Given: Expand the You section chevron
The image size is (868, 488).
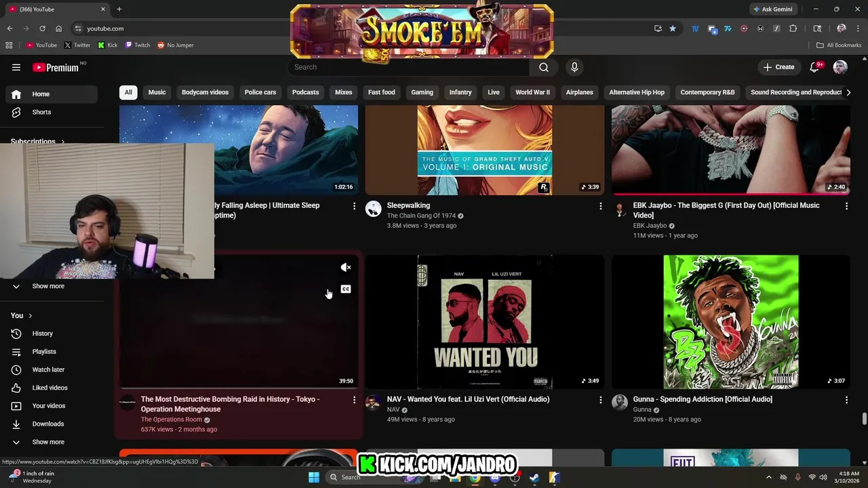Looking at the screenshot, I should (x=30, y=316).
